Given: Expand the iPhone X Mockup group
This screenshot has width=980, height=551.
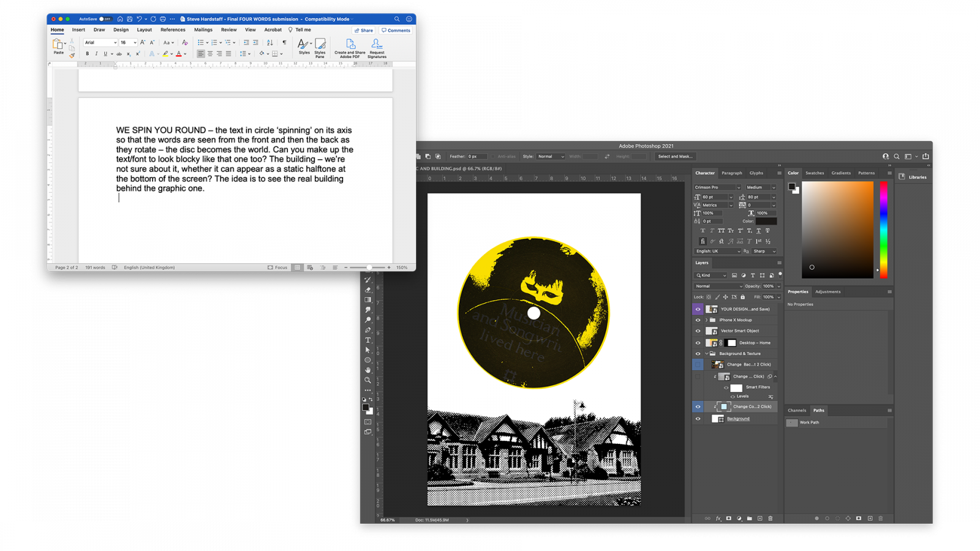Looking at the screenshot, I should [x=706, y=320].
